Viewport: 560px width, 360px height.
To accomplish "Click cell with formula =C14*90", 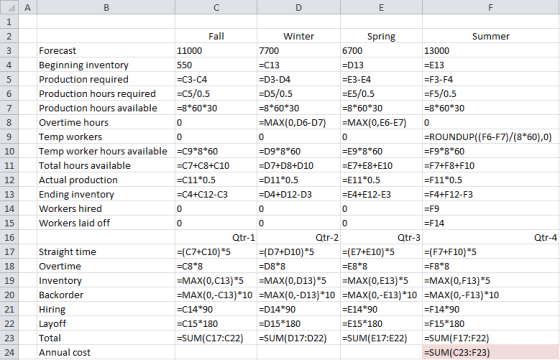I will [216, 309].
